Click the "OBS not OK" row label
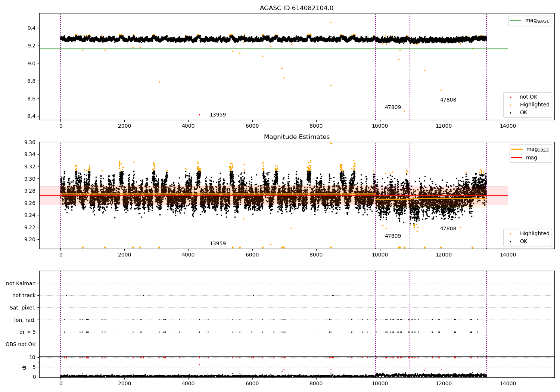Viewport: 560px width, 392px height. pos(21,344)
